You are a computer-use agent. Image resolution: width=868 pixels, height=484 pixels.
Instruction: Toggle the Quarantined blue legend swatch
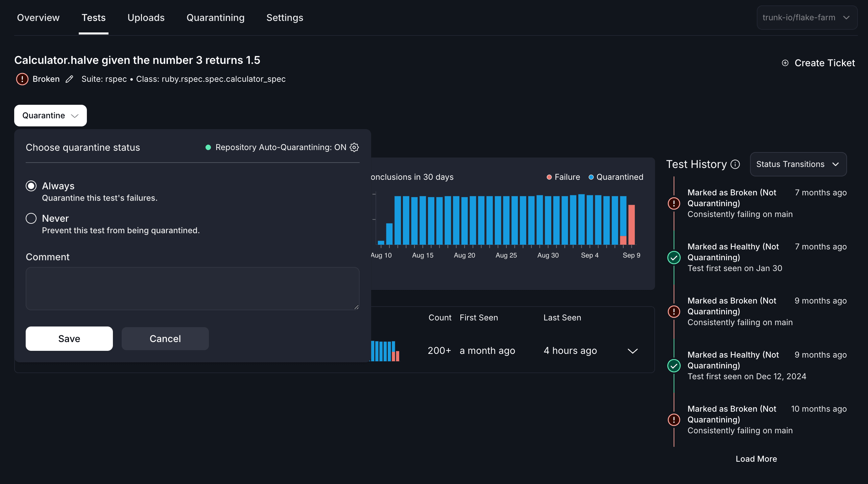[x=591, y=177]
